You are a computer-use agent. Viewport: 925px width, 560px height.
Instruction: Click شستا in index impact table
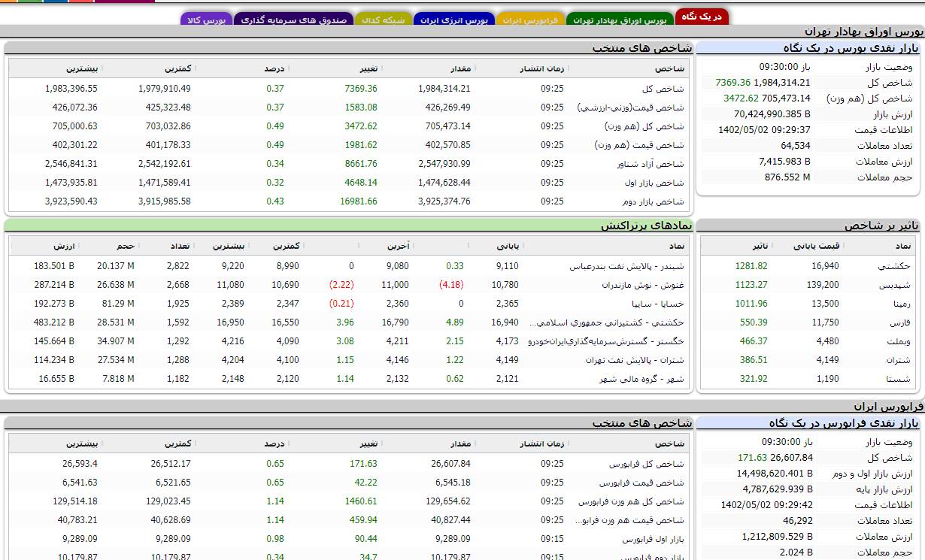[899, 379]
